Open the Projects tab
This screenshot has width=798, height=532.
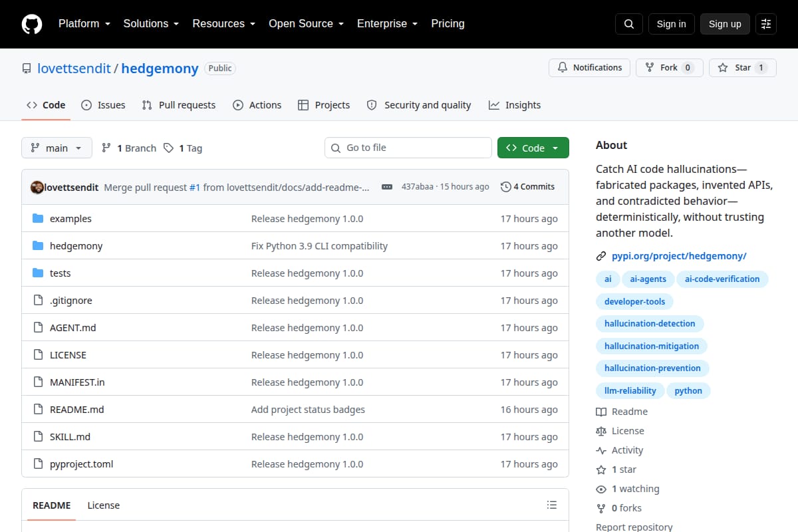click(x=324, y=105)
